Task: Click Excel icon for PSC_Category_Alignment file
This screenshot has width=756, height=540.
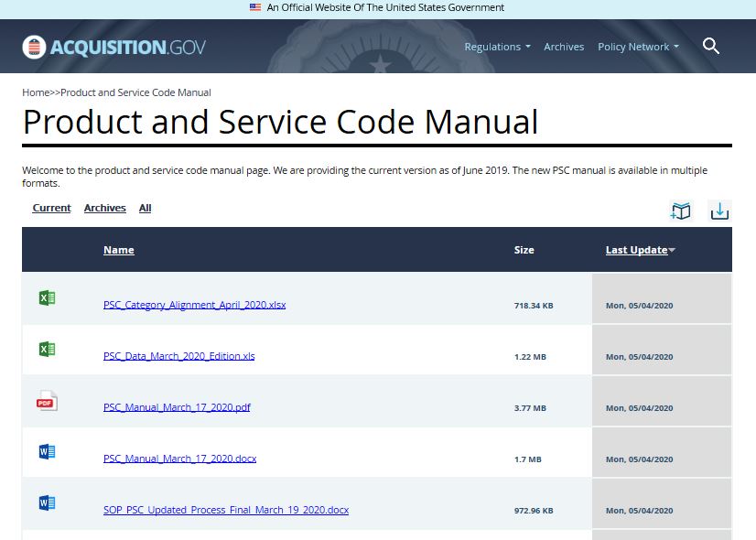Action: point(48,297)
